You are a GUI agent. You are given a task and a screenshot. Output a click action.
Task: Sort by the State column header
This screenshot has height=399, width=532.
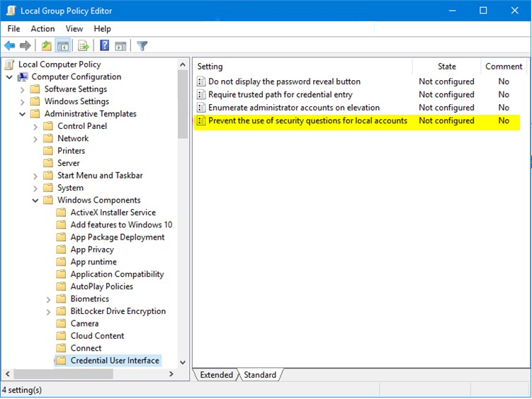(446, 67)
